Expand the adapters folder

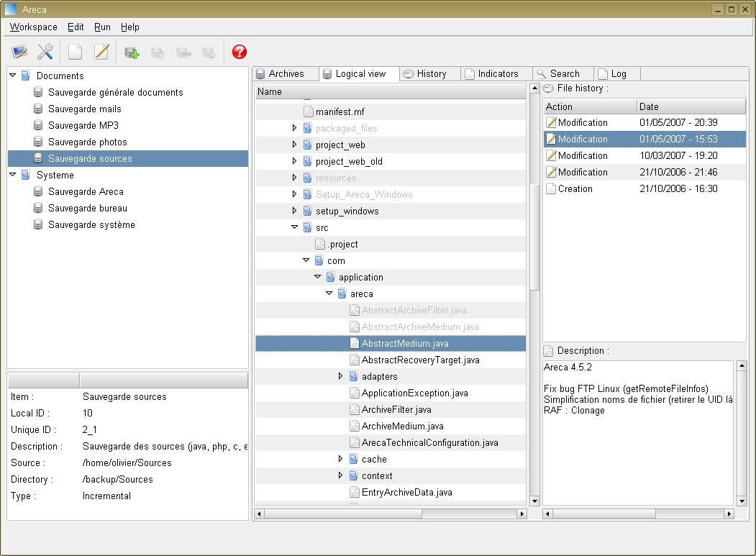pos(340,376)
